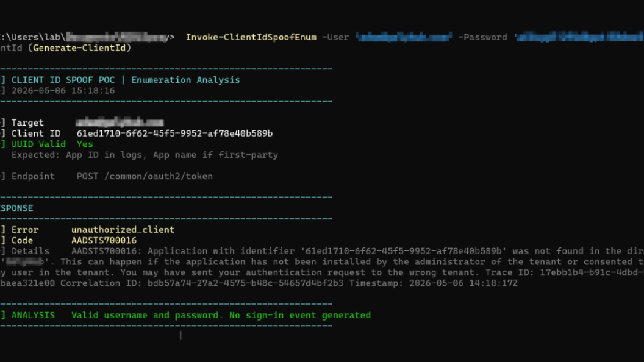Click the 'Target' label
The image size is (644, 362).
point(27,122)
